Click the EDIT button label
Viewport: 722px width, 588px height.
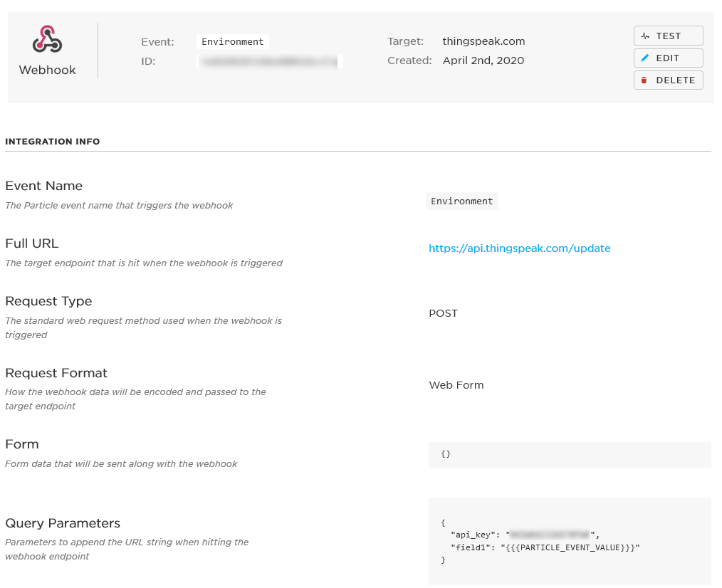coord(668,58)
